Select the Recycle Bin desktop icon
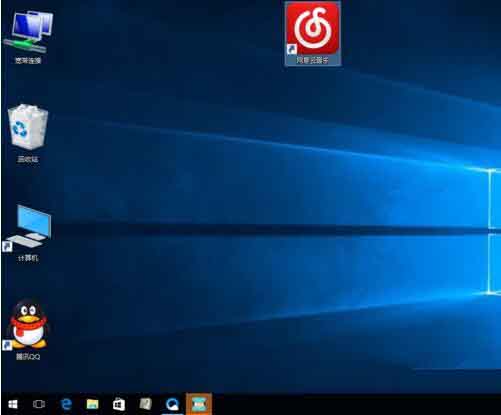 click(x=28, y=127)
